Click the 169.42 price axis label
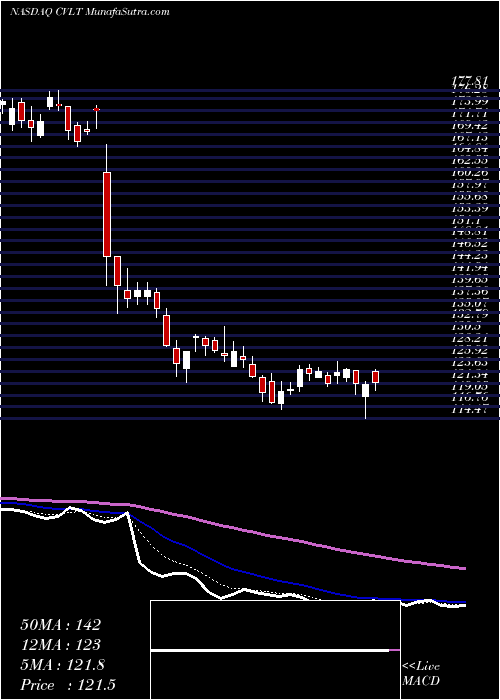The image size is (500, 700). click(x=470, y=126)
